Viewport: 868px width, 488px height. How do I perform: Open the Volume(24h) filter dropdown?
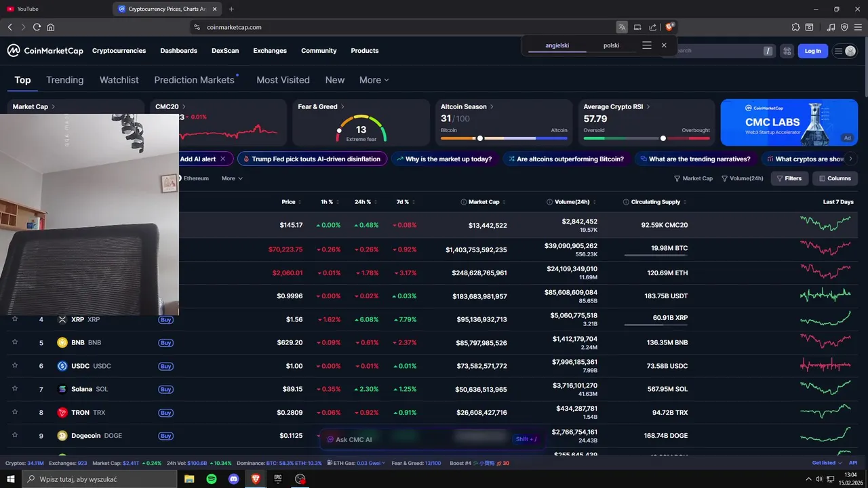[743, 178]
